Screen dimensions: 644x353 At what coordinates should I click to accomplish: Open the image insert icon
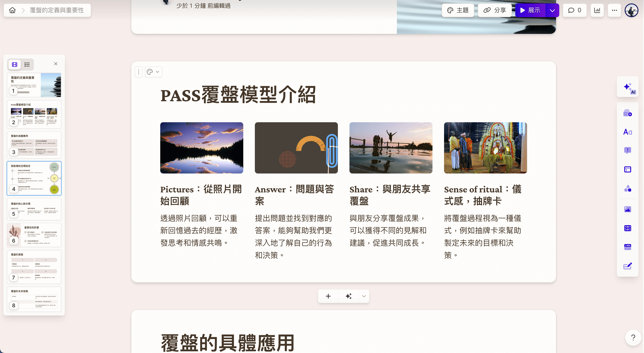[628, 209]
